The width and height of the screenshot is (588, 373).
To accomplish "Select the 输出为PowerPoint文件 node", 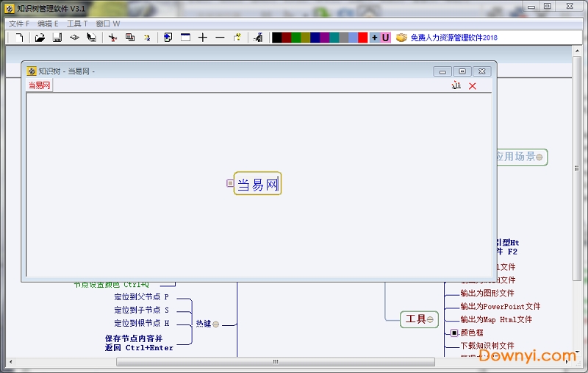I will pyautogui.click(x=501, y=307).
